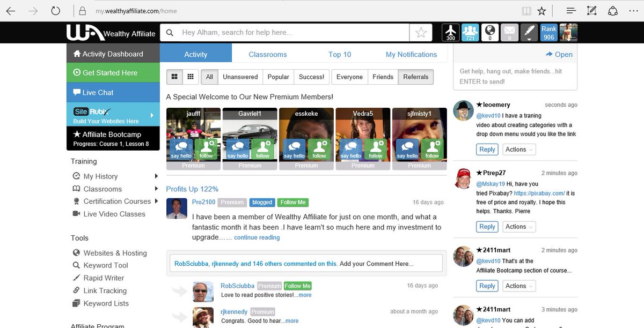Check the globe notifications icon
The image size is (644, 328).
[490, 32]
